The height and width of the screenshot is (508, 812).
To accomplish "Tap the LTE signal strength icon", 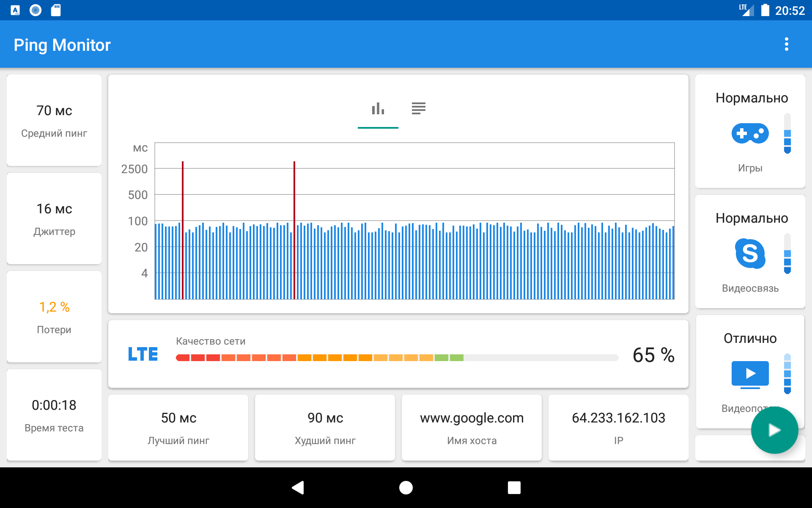I will 747,10.
